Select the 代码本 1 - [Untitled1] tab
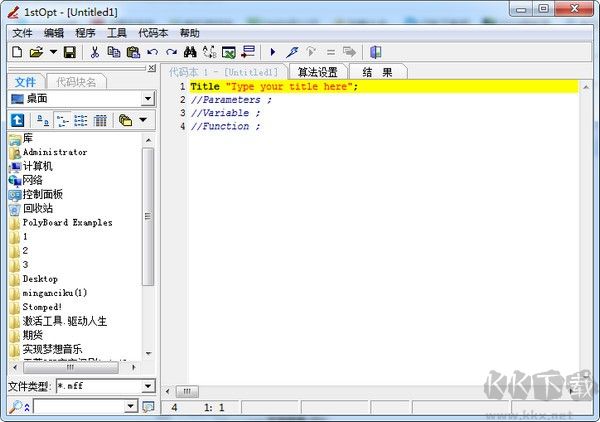600x422 pixels. click(224, 72)
